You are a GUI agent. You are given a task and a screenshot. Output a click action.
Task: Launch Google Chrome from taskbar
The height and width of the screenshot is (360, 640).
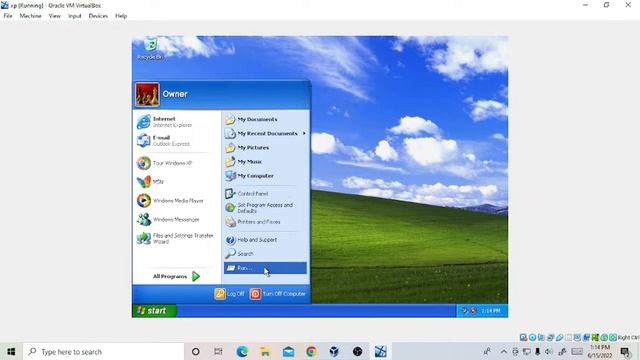coord(311,351)
